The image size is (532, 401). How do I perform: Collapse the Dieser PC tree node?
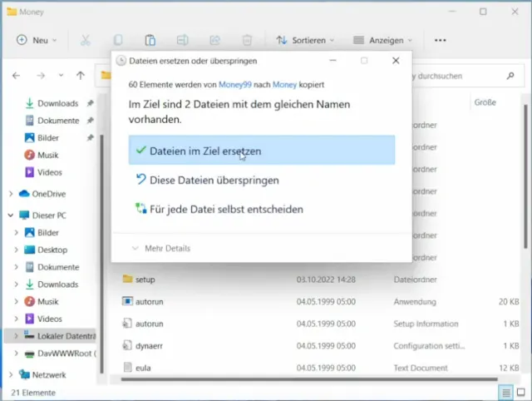coord(11,215)
